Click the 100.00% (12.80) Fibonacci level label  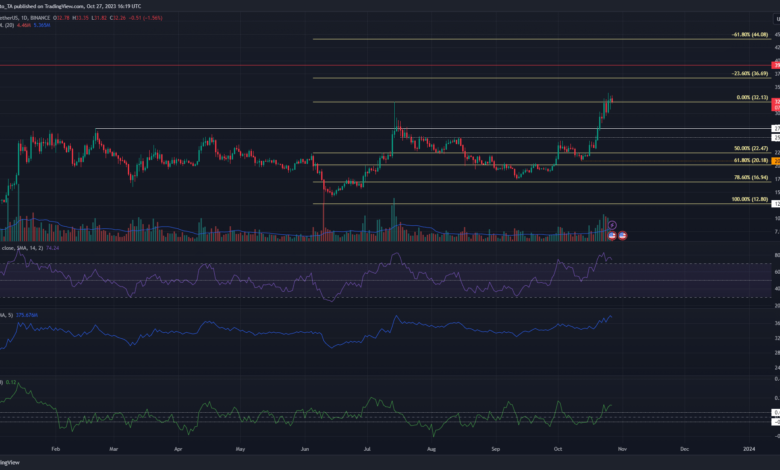tap(748, 199)
